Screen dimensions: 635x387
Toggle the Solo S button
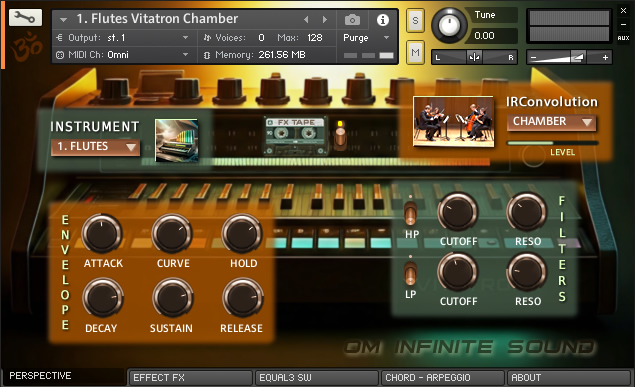[x=415, y=20]
